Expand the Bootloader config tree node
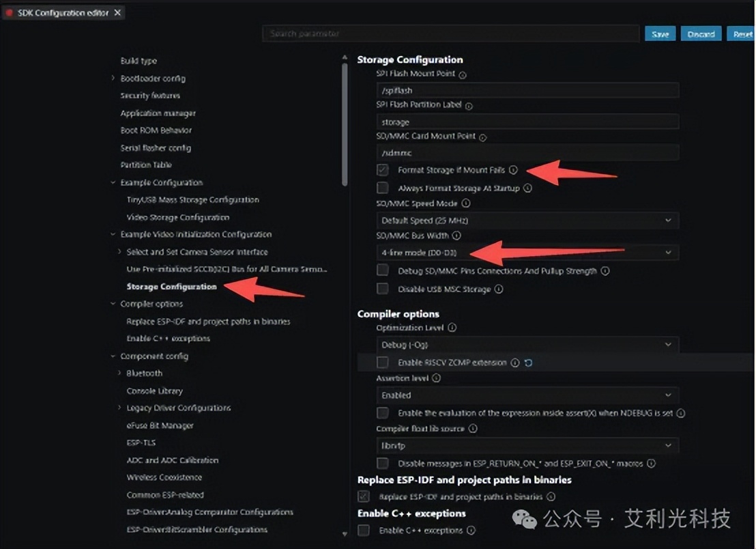 tap(113, 78)
